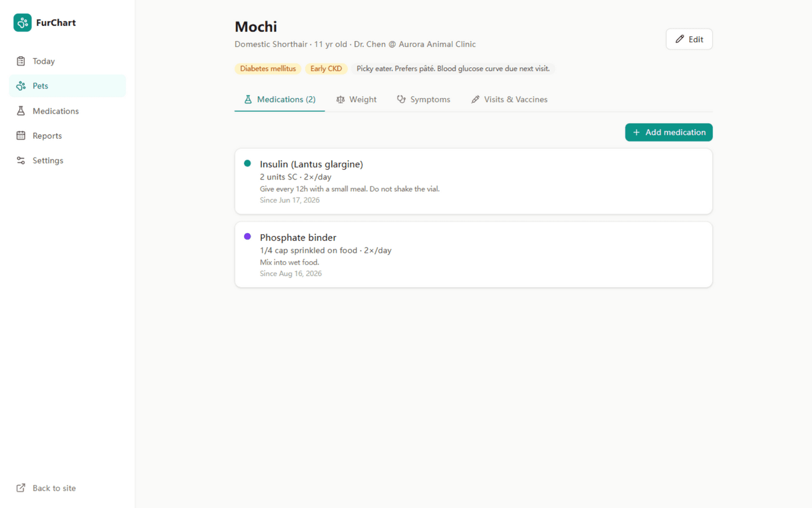Click the stethoscope icon on Symptoms tab
This screenshot has height=508, width=812.
pos(401,99)
